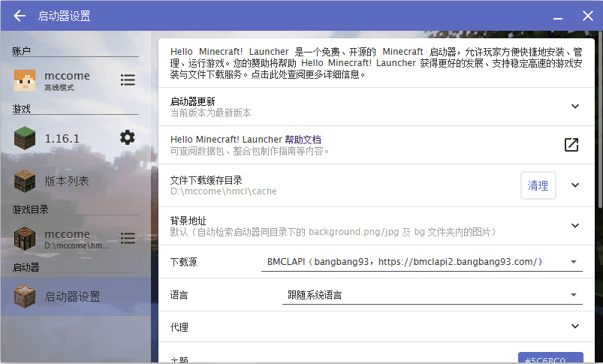Open account list menu next to mccome account
The height and width of the screenshot is (364, 603).
pos(128,80)
